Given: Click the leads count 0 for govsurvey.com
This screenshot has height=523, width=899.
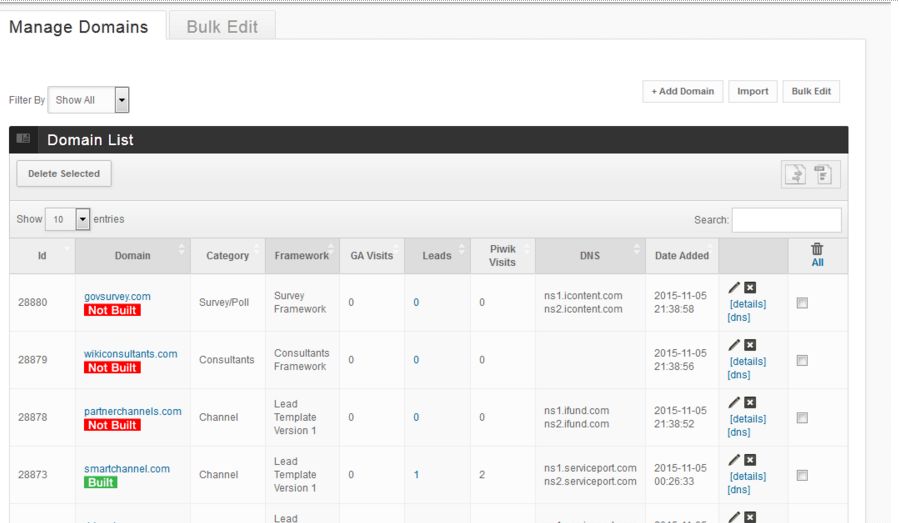Looking at the screenshot, I should (x=416, y=302).
